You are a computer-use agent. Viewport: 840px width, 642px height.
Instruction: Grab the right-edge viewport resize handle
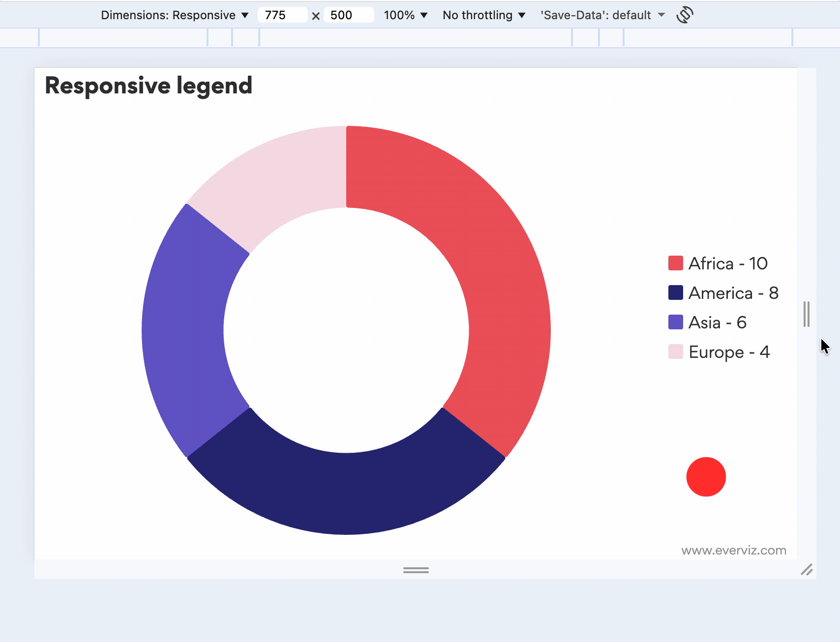point(806,314)
